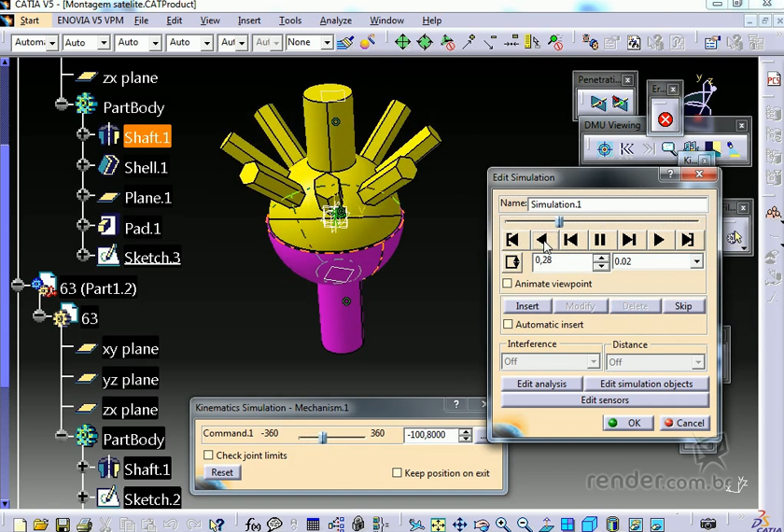This screenshot has width=784, height=532.
Task: Click the Simulation.1 name input field
Action: pos(617,204)
